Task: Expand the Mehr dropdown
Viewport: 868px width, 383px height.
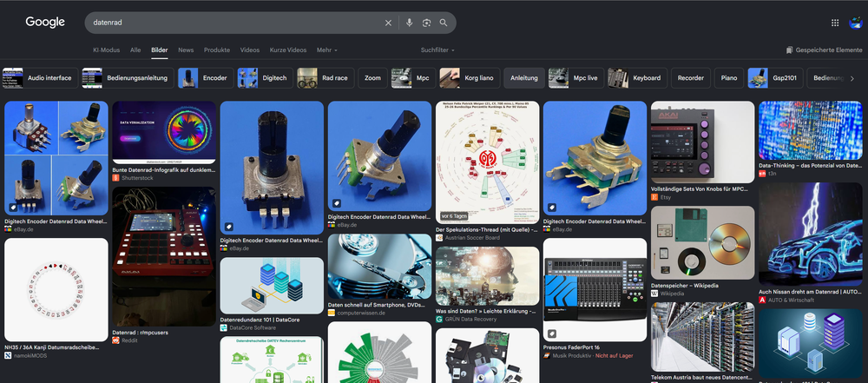Action: pos(326,50)
